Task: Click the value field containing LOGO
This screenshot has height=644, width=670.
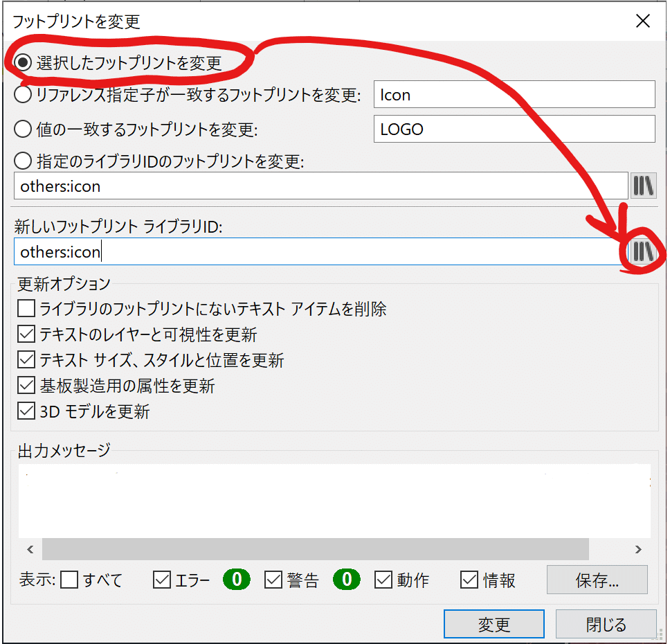Action: (x=514, y=129)
